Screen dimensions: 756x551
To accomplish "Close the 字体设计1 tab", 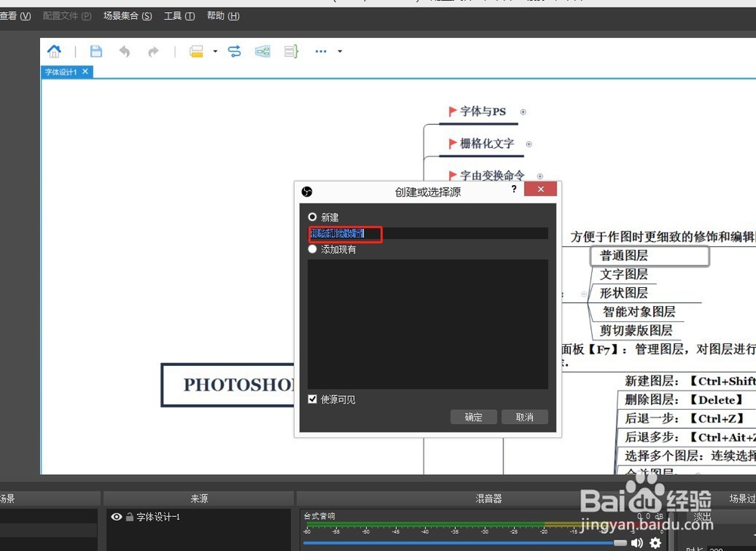I will click(x=85, y=71).
